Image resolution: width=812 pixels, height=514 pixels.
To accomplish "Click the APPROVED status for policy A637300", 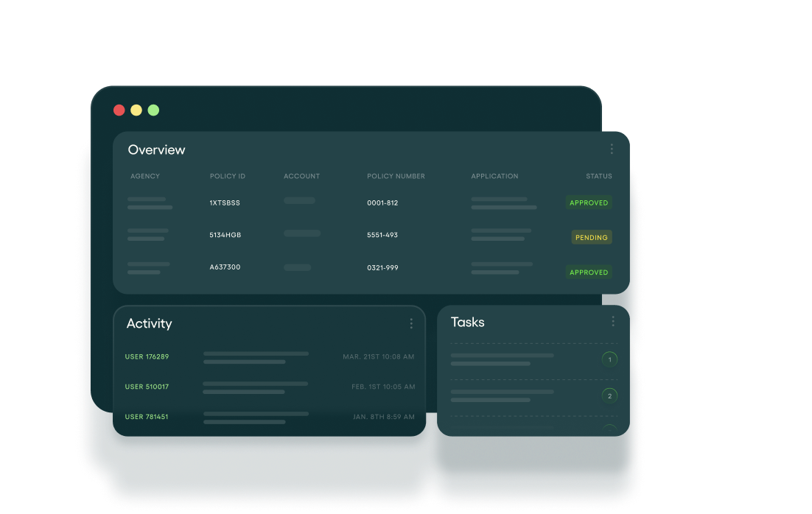I will [x=589, y=272].
